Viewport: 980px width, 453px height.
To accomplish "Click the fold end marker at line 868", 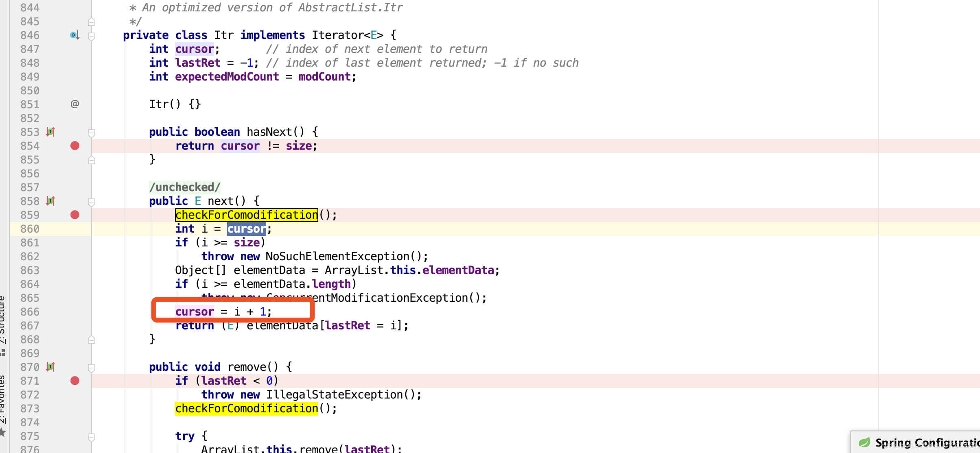I will click(x=92, y=340).
